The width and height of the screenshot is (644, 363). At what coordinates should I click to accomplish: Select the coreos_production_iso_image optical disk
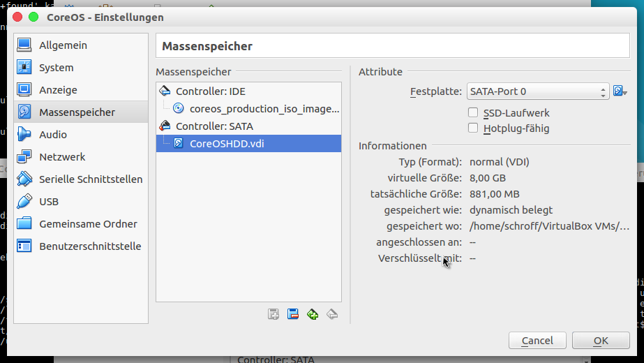pyautogui.click(x=248, y=108)
